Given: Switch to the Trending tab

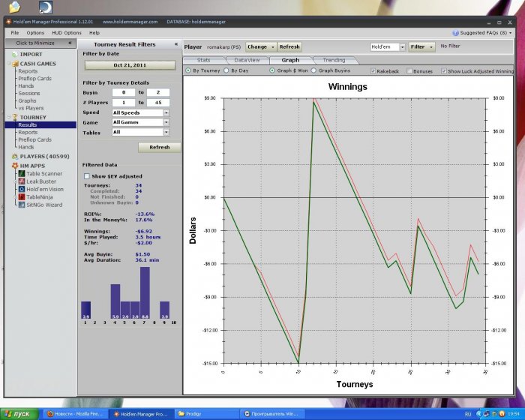Looking at the screenshot, I should point(334,60).
